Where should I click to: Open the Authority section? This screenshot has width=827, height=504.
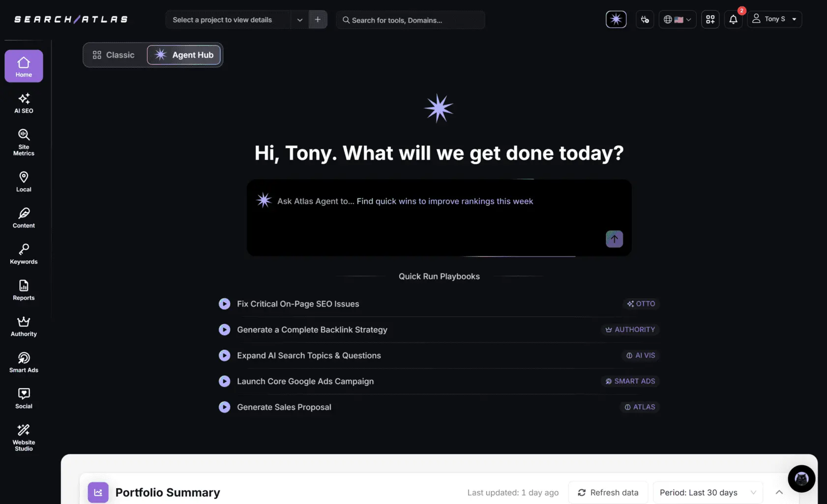click(24, 326)
